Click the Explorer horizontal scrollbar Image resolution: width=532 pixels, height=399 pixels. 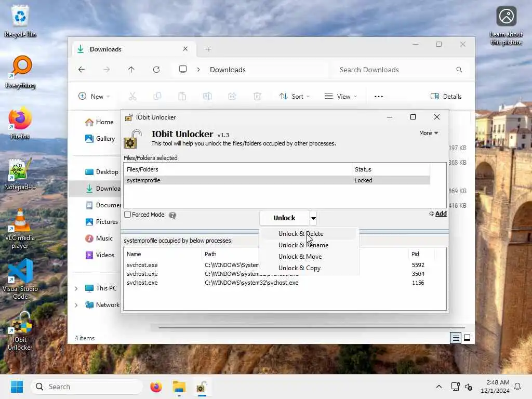point(312,328)
